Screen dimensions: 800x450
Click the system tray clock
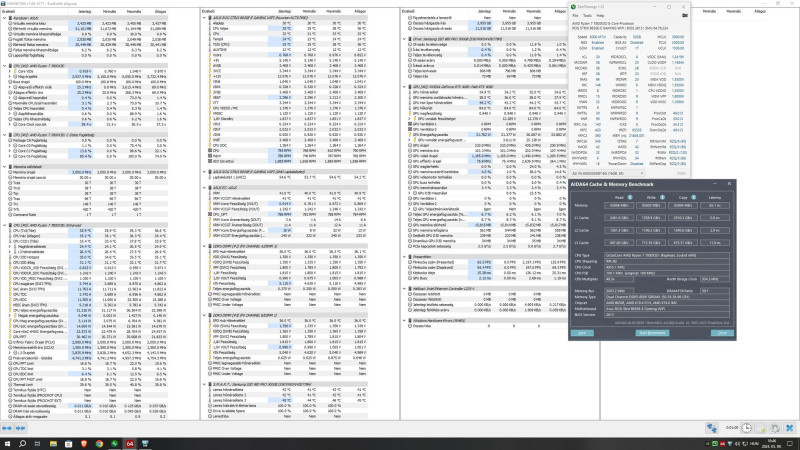point(772,444)
